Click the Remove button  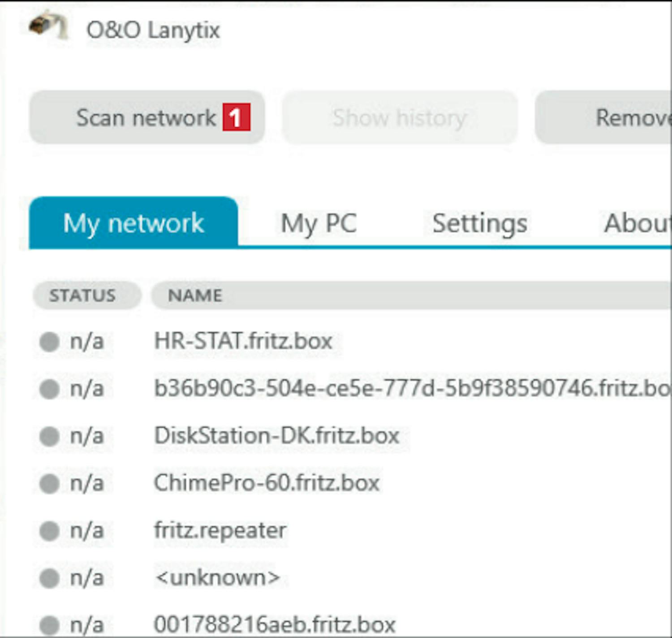[603, 117]
